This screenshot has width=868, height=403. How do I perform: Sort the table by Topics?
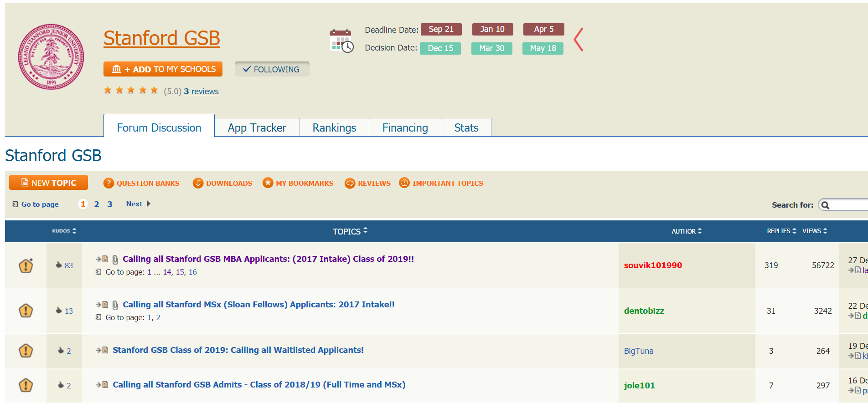tap(350, 231)
